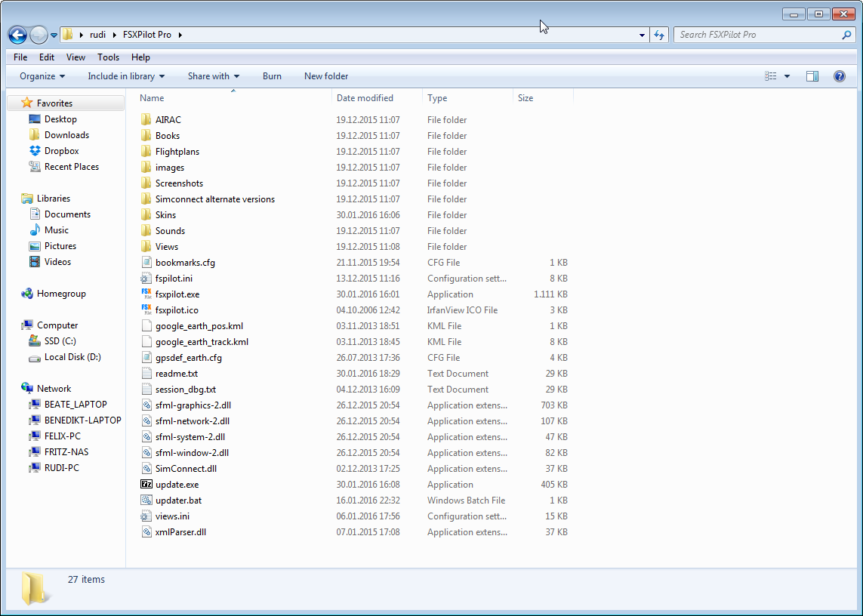Open Dropbox in Favorites sidebar

point(61,151)
